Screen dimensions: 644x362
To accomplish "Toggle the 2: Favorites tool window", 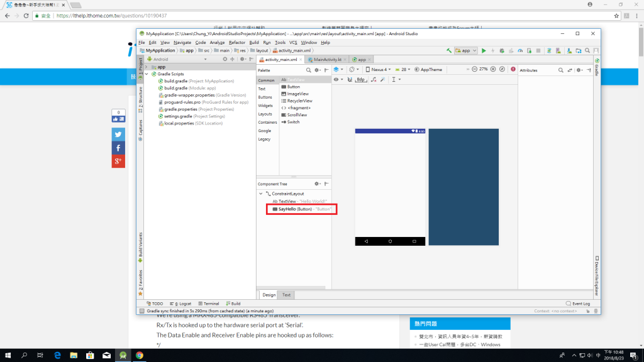I will pyautogui.click(x=140, y=283).
